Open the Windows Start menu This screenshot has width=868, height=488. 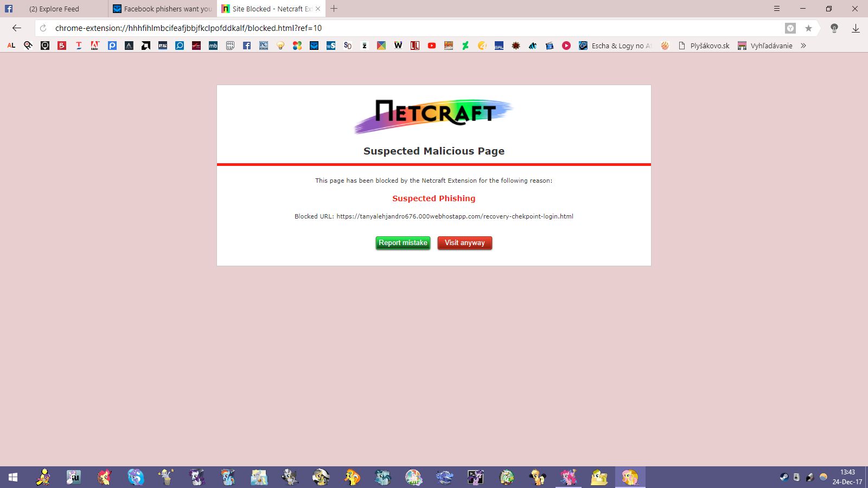[13, 477]
